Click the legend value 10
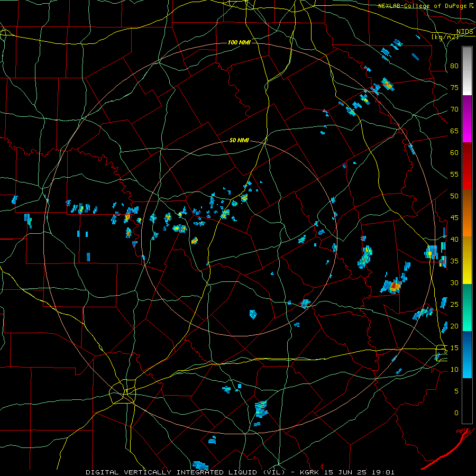476x476 pixels. (x=454, y=370)
